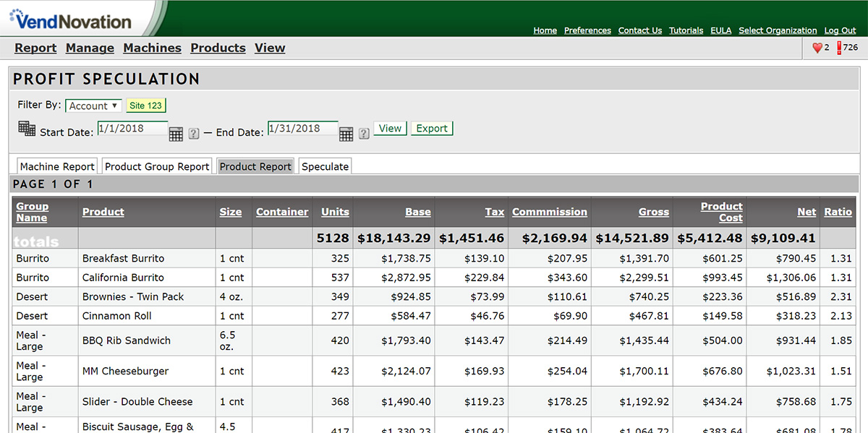Click the red alert exclamation icon
Image resolution: width=868 pixels, height=433 pixels.
click(x=839, y=48)
